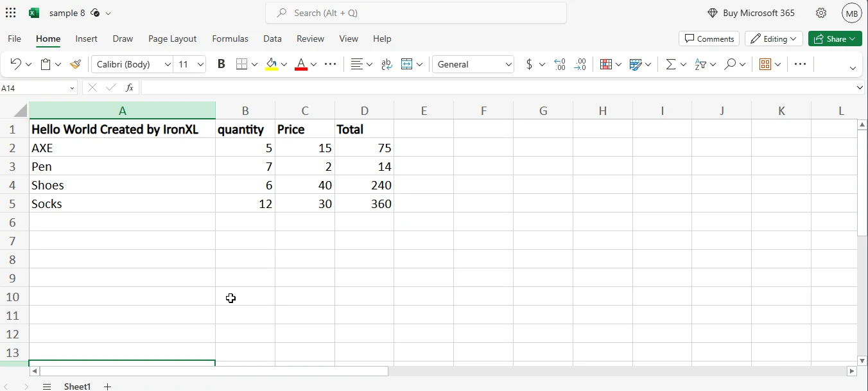The image size is (868, 391).
Task: Click the Undo arrow icon
Action: coord(16,64)
